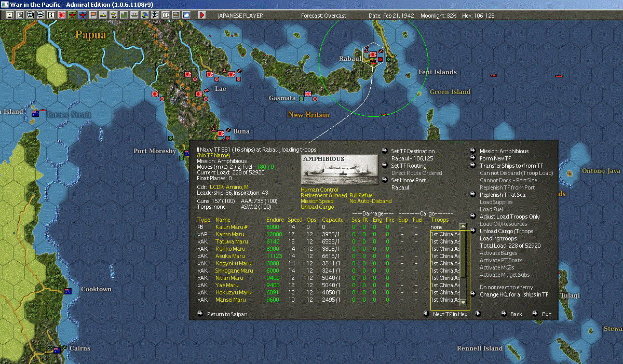623x364 pixels.
Task: Select Form New TF
Action: point(495,159)
